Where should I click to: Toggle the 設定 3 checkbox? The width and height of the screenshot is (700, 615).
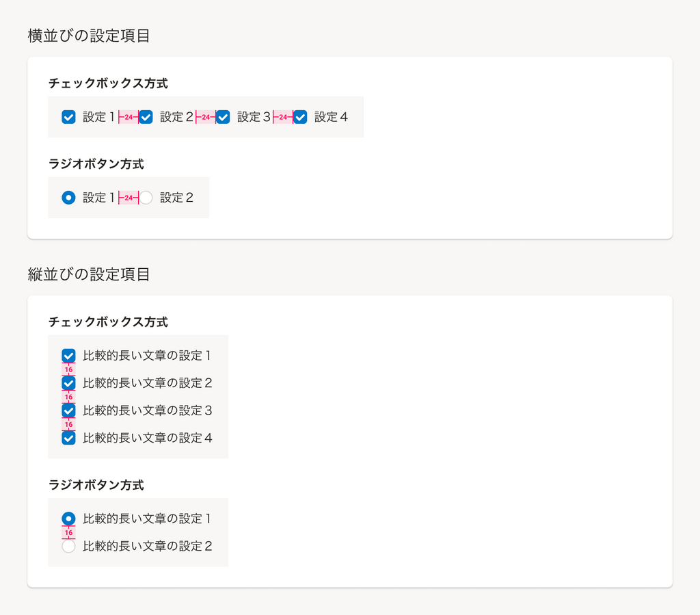223,117
